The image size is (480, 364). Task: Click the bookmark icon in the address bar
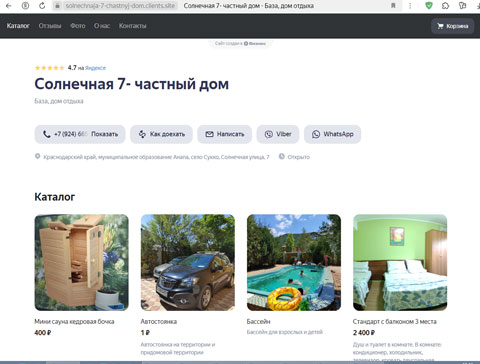coord(393,6)
